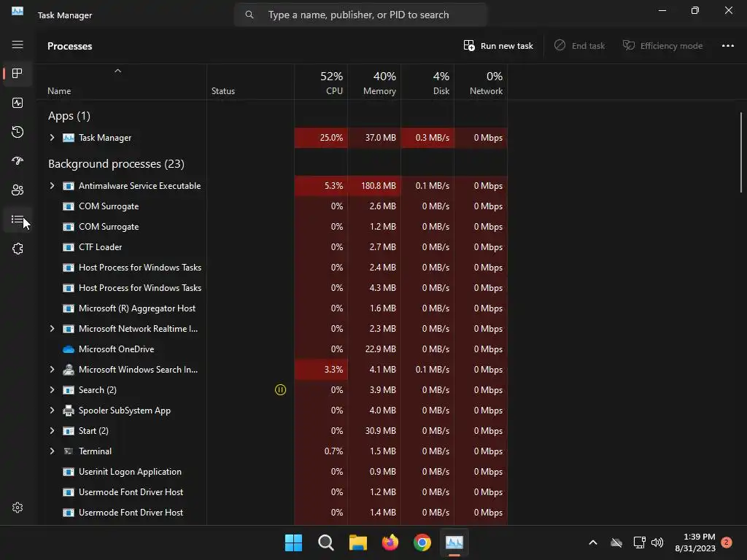The image size is (747, 560).
Task: Sort processes by Disk usage
Action: click(427, 82)
